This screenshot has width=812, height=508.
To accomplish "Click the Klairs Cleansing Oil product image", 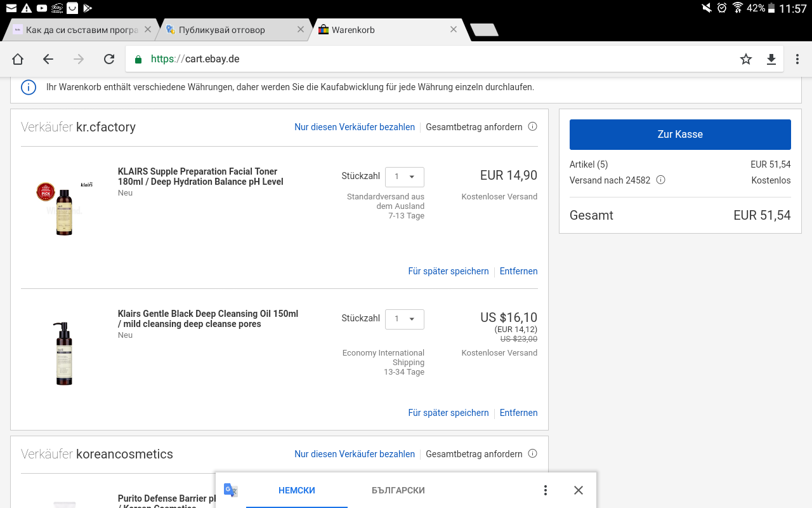I will pyautogui.click(x=64, y=354).
